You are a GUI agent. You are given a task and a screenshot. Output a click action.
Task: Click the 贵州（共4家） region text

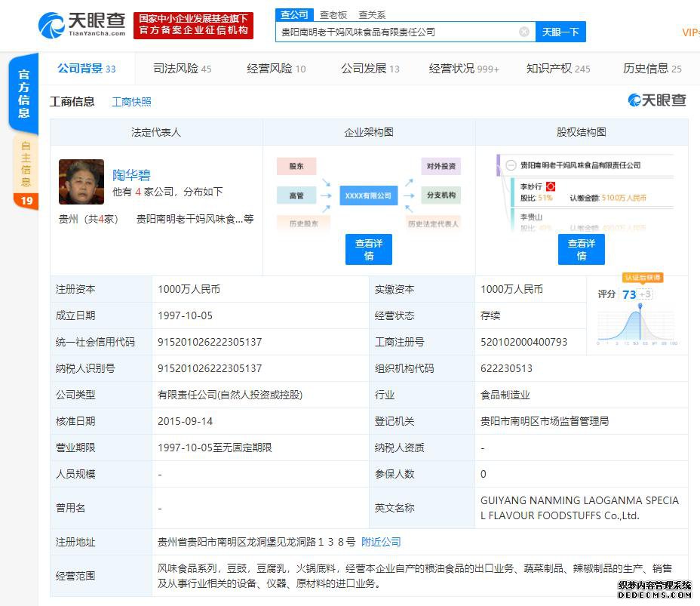tap(88, 219)
